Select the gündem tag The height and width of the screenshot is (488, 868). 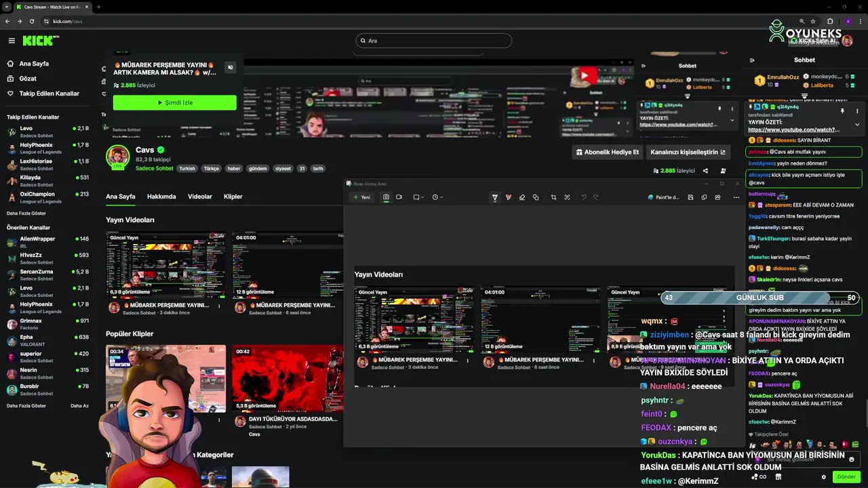tap(258, 168)
